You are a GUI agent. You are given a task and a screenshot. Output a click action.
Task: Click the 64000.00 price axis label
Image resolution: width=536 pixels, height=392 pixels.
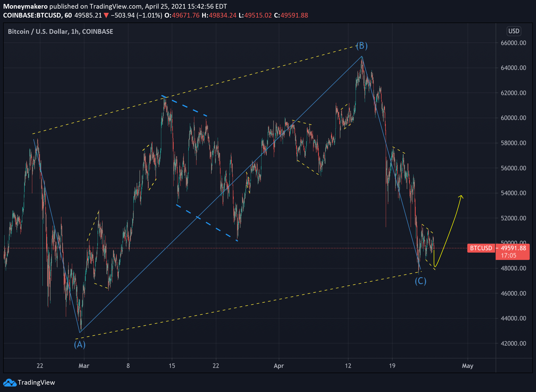(513, 68)
